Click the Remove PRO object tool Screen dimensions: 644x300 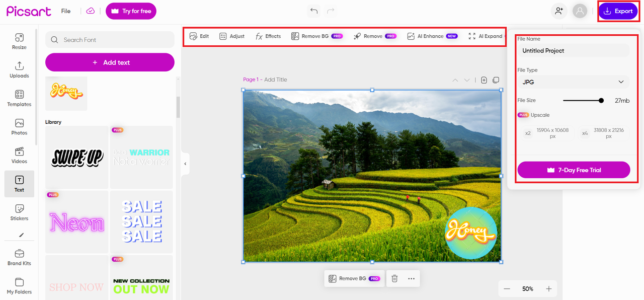375,36
